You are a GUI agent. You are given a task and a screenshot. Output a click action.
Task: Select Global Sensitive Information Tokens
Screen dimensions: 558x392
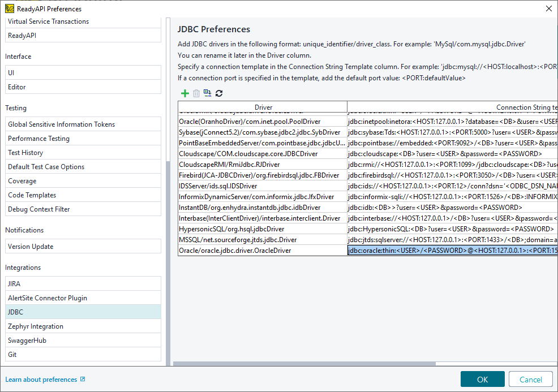tap(83, 124)
